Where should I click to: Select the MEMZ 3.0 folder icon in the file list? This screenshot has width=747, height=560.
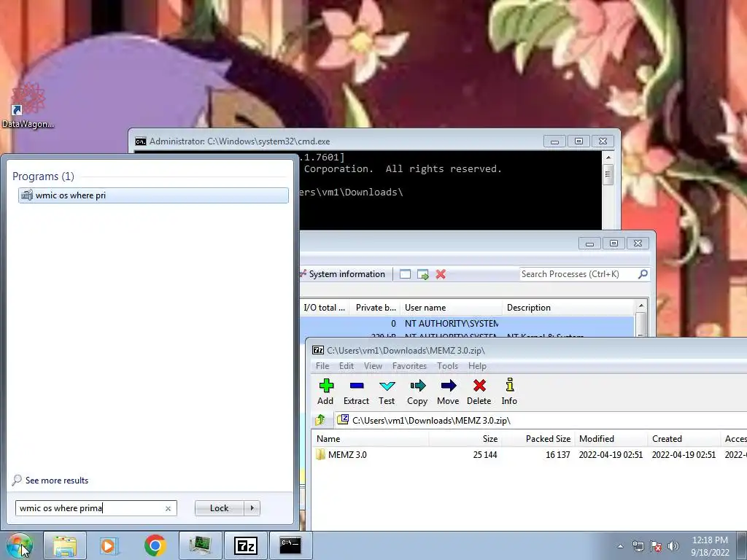pyautogui.click(x=321, y=454)
